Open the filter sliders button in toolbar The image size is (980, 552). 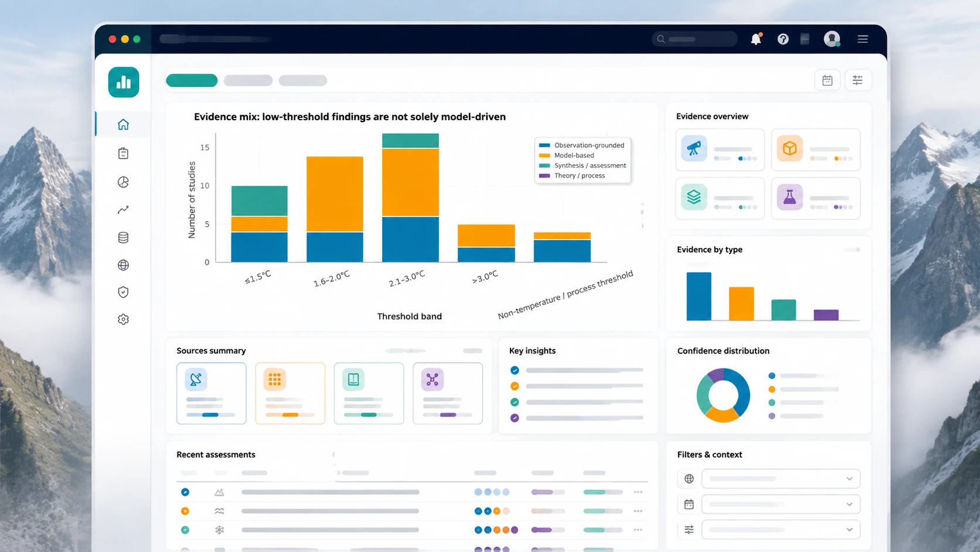click(857, 80)
